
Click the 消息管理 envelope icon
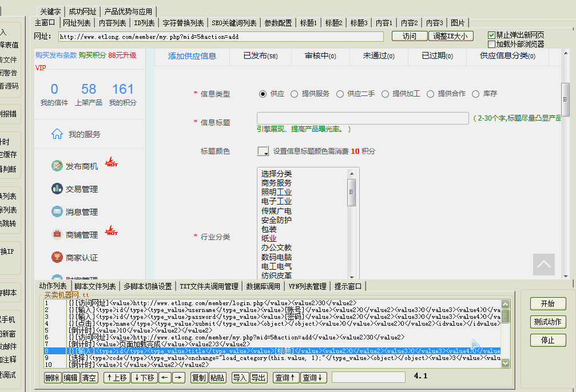pyautogui.click(x=57, y=211)
